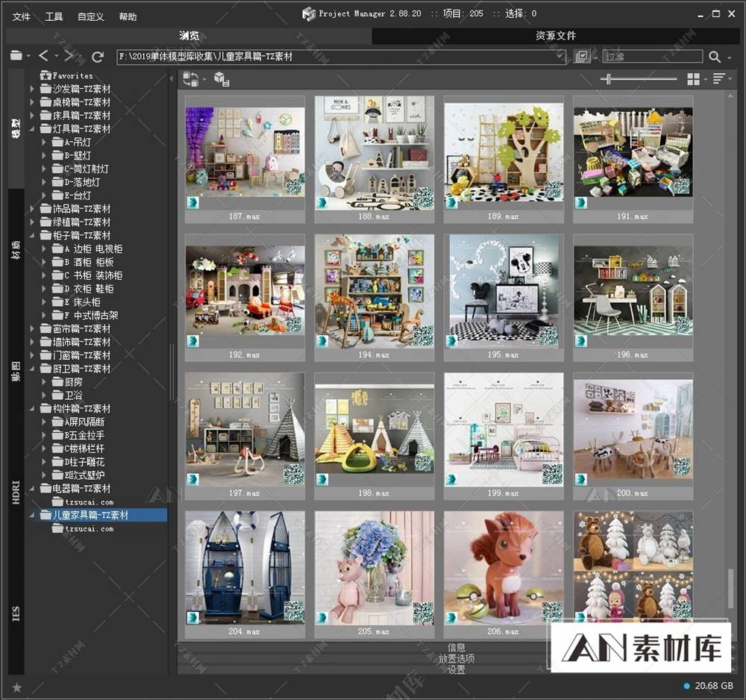Select the C 书柜 装饰柜 folder row
746x700 pixels.
93,275
